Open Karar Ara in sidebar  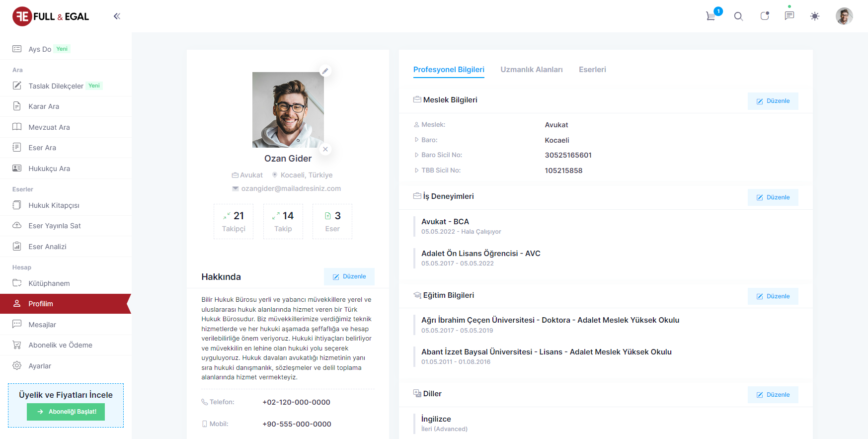point(44,106)
